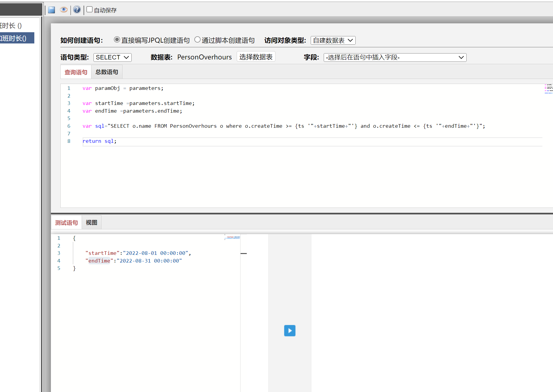Expand the 字段 insert-field dropdown
Screen dimensions: 553x392
click(x=395, y=57)
